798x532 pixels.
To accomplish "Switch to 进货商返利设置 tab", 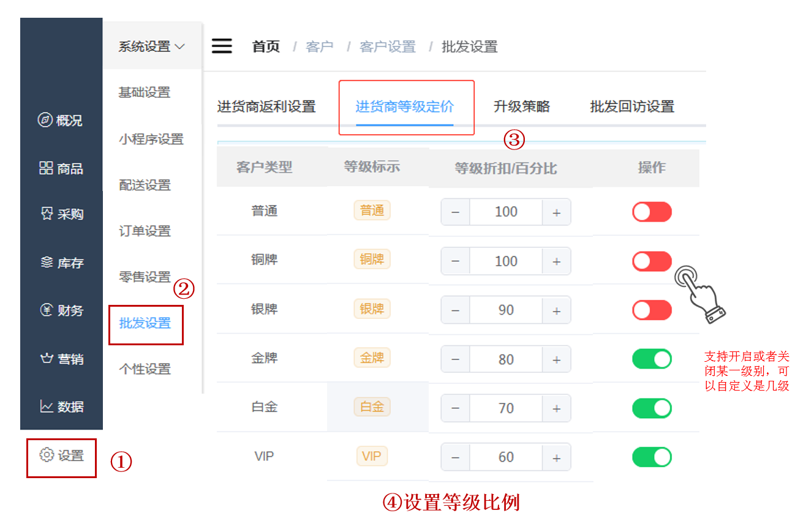I will tap(266, 107).
